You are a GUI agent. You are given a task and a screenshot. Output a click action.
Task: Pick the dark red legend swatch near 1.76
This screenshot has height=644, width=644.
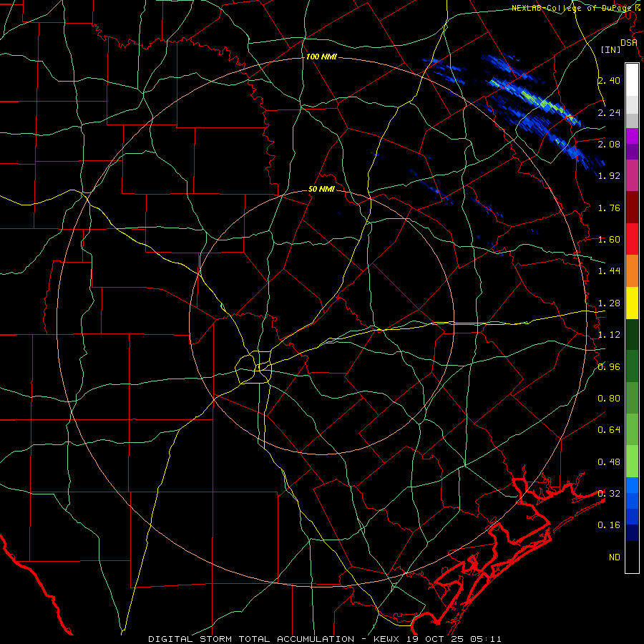[x=632, y=207]
